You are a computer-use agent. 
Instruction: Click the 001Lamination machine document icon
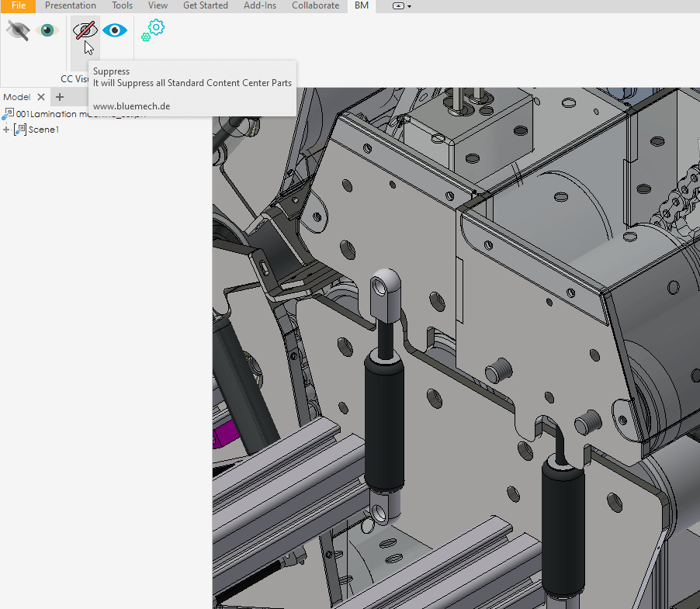9,114
